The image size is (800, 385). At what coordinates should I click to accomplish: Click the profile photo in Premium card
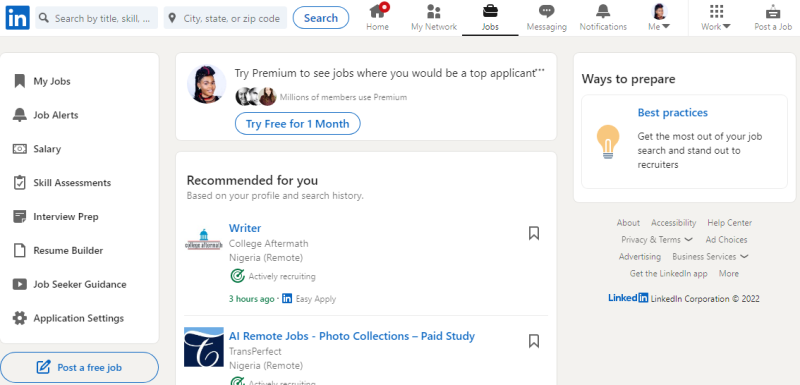coord(207,84)
